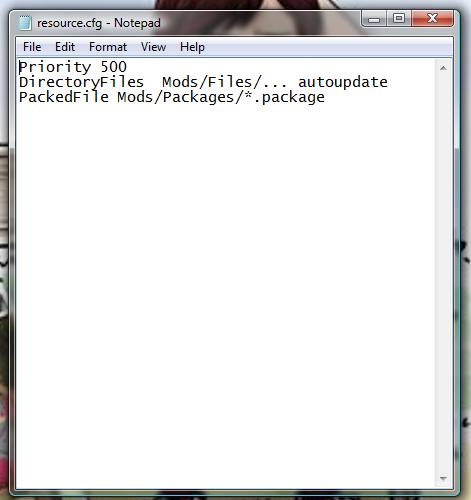Click the Notepad document icon in title bar
The height and width of the screenshot is (500, 471).
pyautogui.click(x=25, y=23)
